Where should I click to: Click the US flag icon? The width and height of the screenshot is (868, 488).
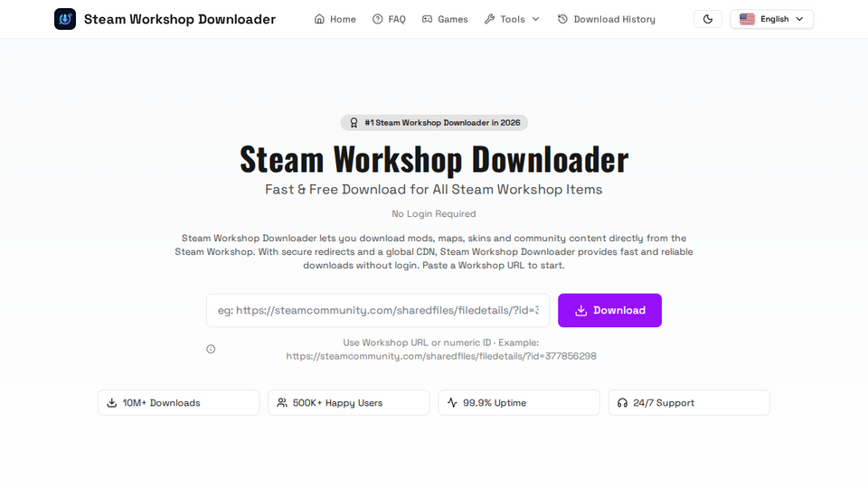click(747, 19)
